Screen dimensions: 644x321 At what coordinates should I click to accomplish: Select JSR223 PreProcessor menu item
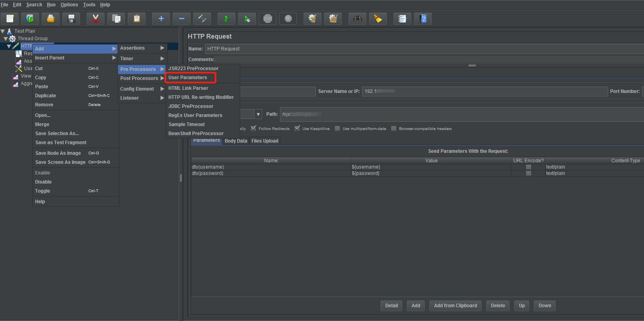point(203,69)
